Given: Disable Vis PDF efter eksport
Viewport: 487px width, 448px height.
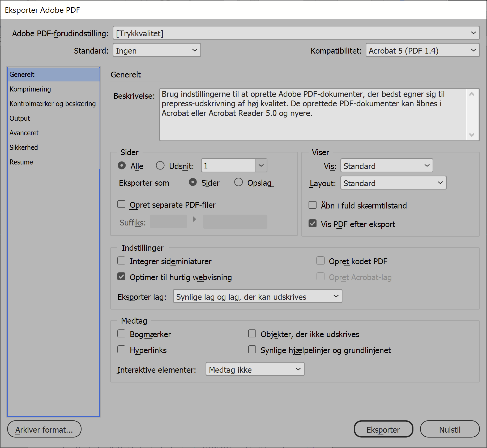Looking at the screenshot, I should pyautogui.click(x=313, y=224).
